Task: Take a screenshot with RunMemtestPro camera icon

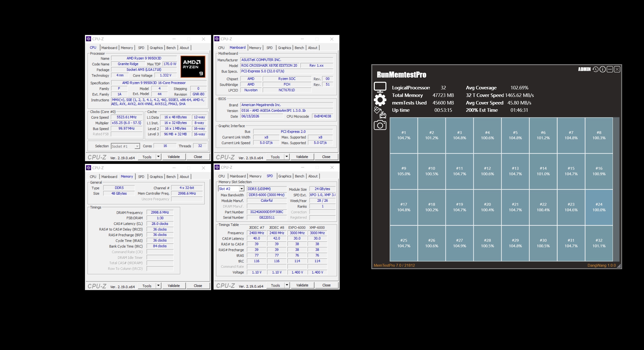Action: tap(380, 125)
